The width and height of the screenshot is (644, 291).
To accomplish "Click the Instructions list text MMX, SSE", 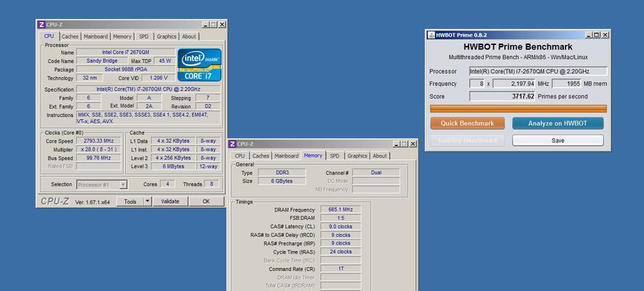I will click(x=148, y=118).
